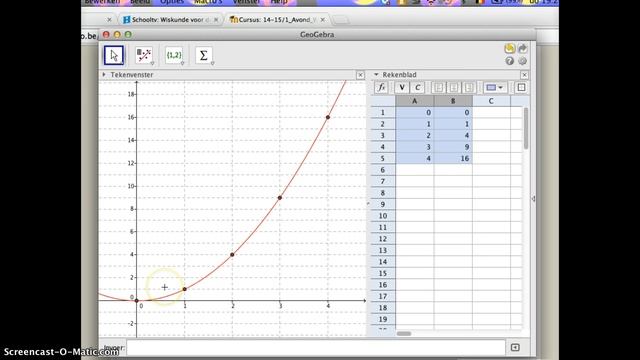Open the One Variable Analysis tool dropdown arrow
Viewport: 640px width, 360px height.
152,63
